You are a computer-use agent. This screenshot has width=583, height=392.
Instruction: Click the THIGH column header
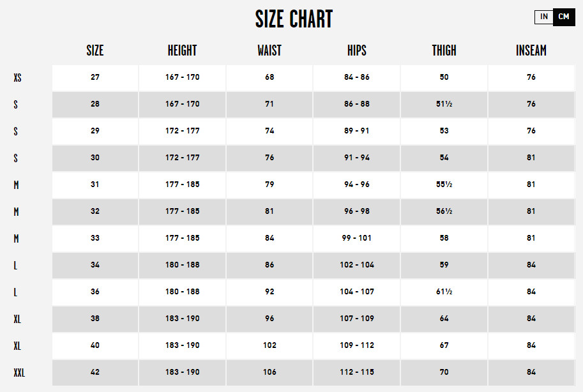pos(444,50)
